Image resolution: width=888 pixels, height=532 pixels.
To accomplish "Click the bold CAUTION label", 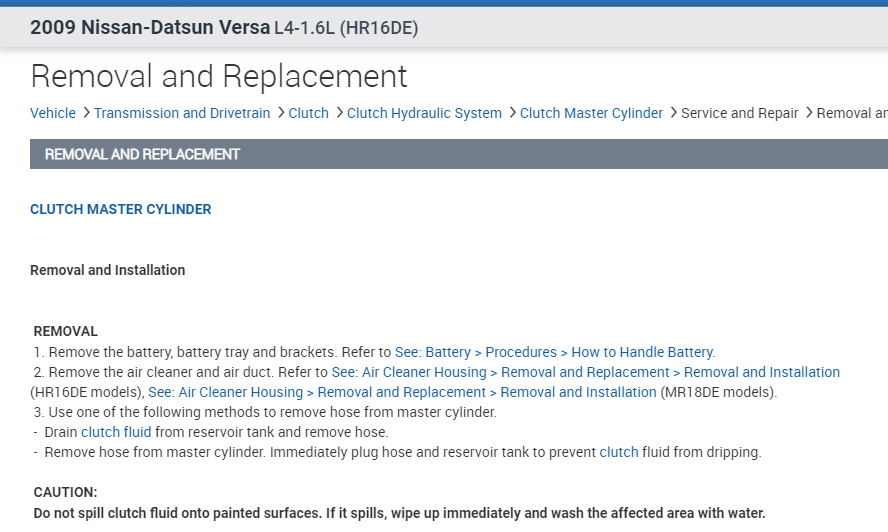I will click(x=66, y=493).
